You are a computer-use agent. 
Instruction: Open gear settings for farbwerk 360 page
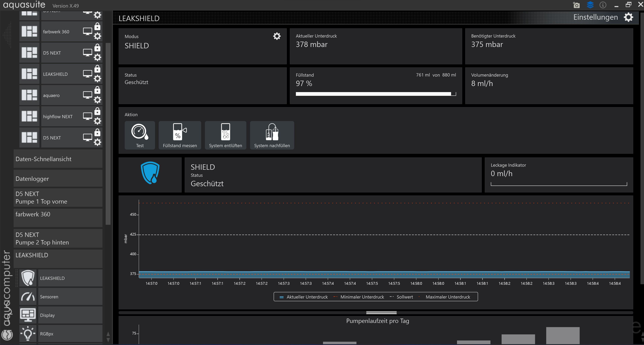click(97, 36)
